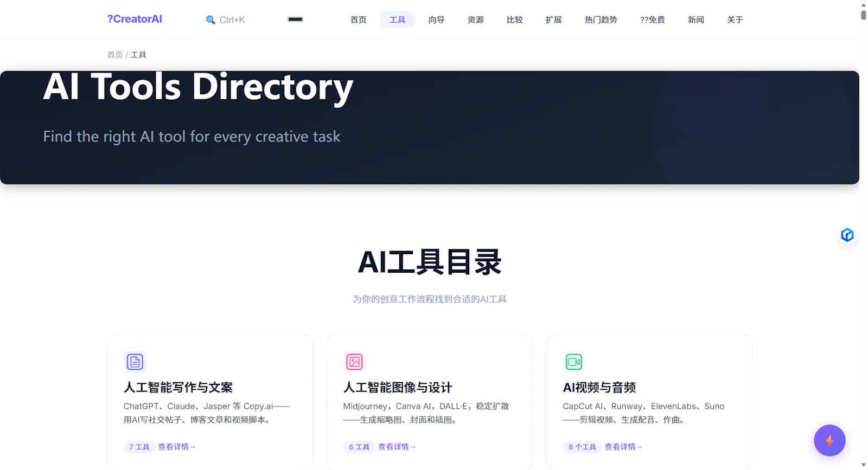Click 查看详情 on the writing card

coord(176,447)
